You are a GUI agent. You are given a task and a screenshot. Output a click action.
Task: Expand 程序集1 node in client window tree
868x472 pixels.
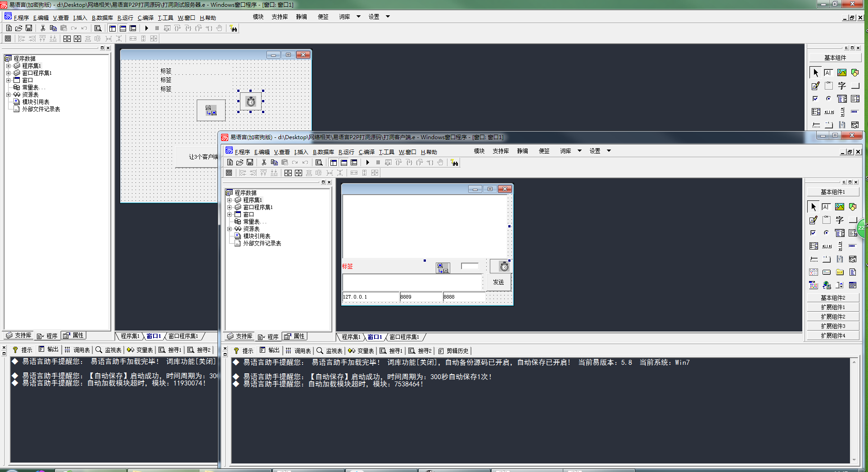(230, 200)
